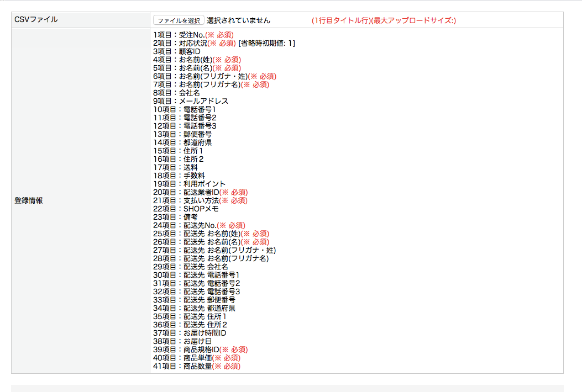The image size is (582, 392).
Task: Click the 8項目 会社名 entry
Action: [177, 93]
